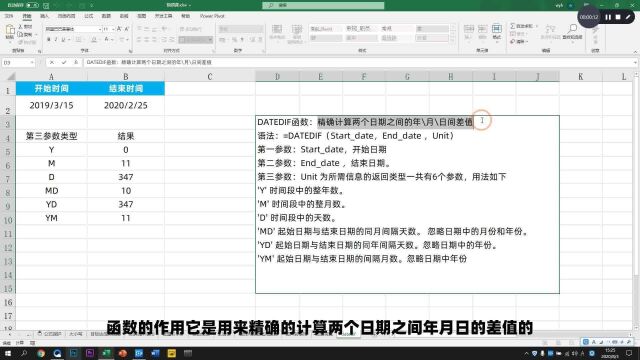The image size is (640, 360).
Task: Open the font color picker swatch
Action: pyautogui.click(x=106, y=40)
